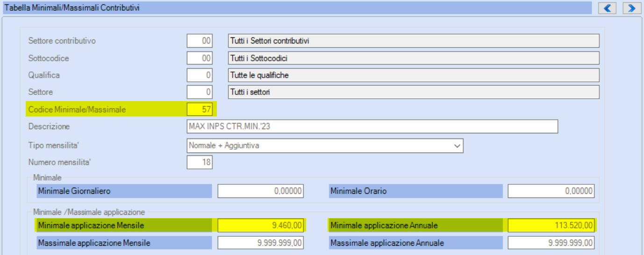Click the Settore contributivo code field

[x=200, y=41]
